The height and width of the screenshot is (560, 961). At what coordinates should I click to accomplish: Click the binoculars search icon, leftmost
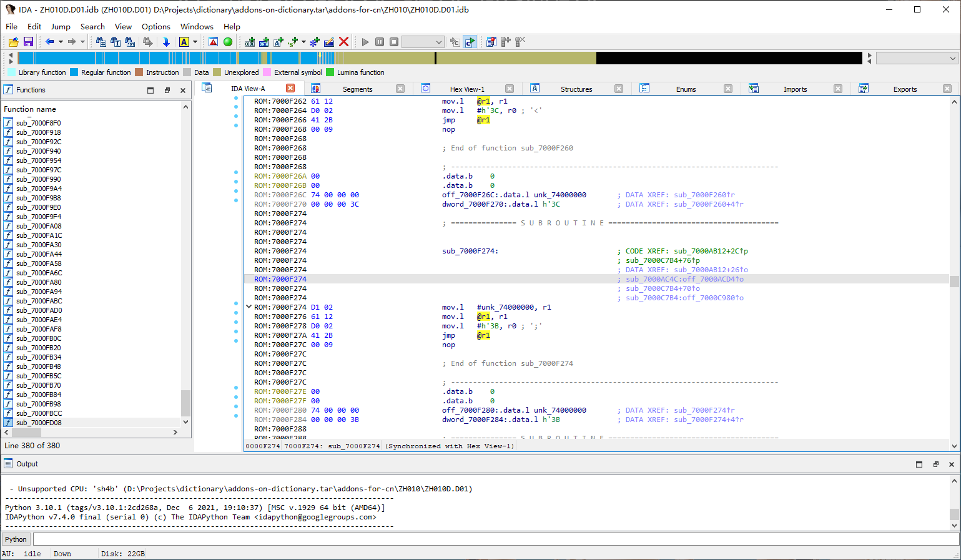101,42
